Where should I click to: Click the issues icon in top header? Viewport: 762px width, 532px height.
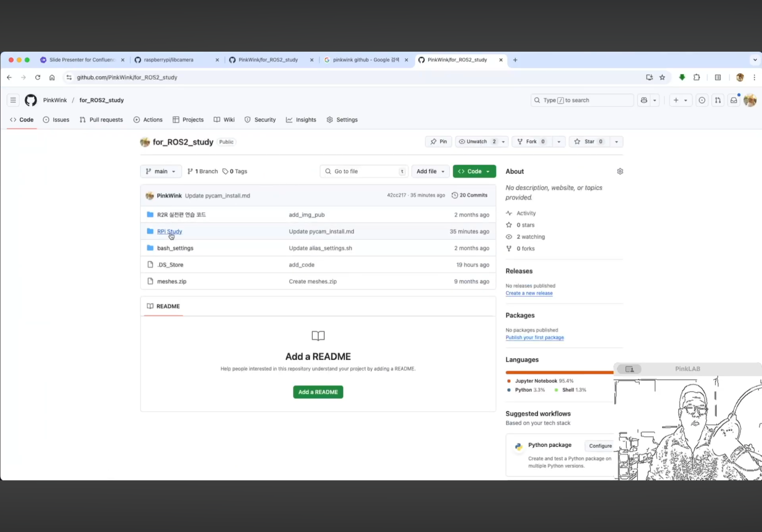tap(702, 100)
